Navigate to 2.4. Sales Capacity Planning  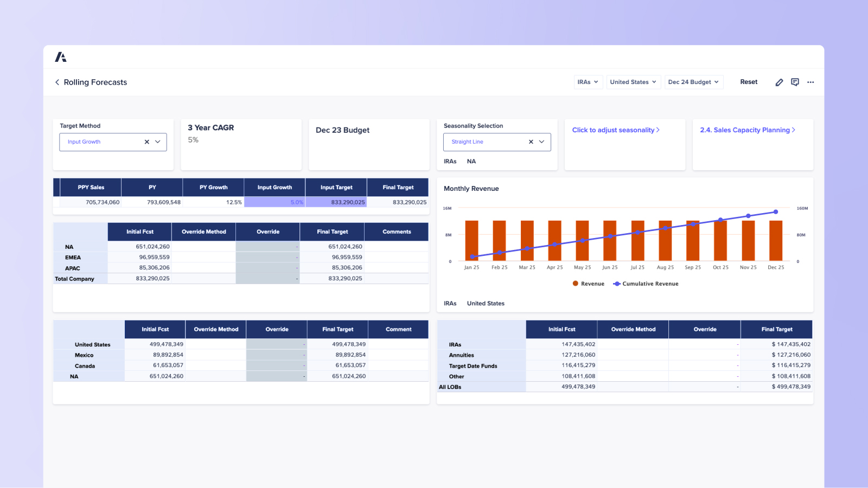[748, 130]
